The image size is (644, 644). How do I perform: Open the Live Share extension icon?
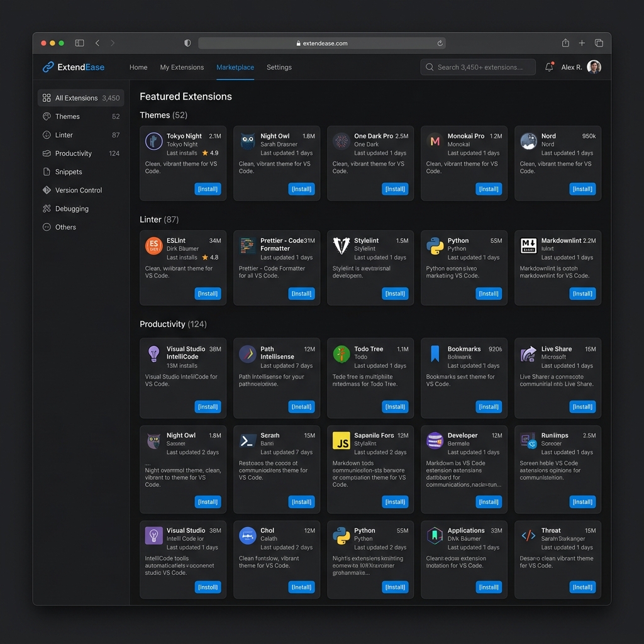[x=528, y=354]
